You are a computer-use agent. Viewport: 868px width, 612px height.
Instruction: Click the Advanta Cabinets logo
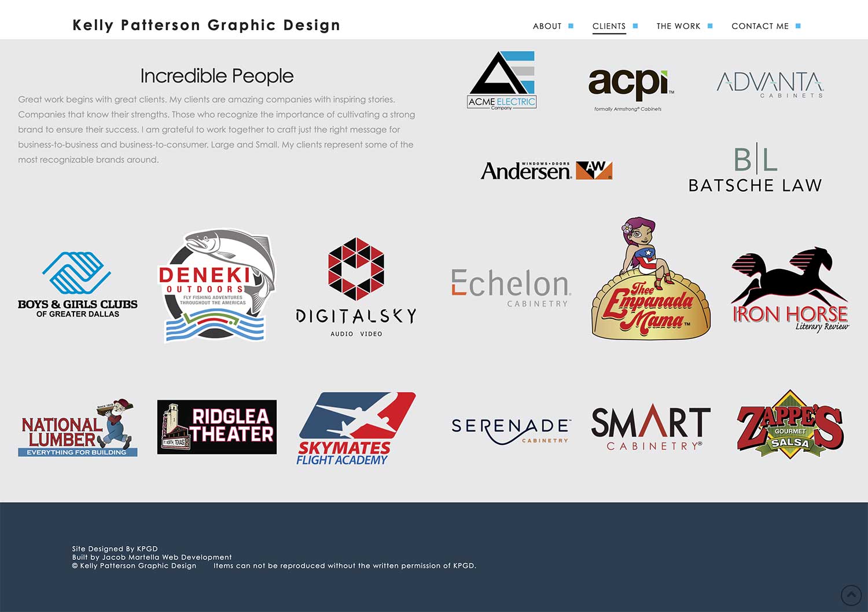pos(770,84)
